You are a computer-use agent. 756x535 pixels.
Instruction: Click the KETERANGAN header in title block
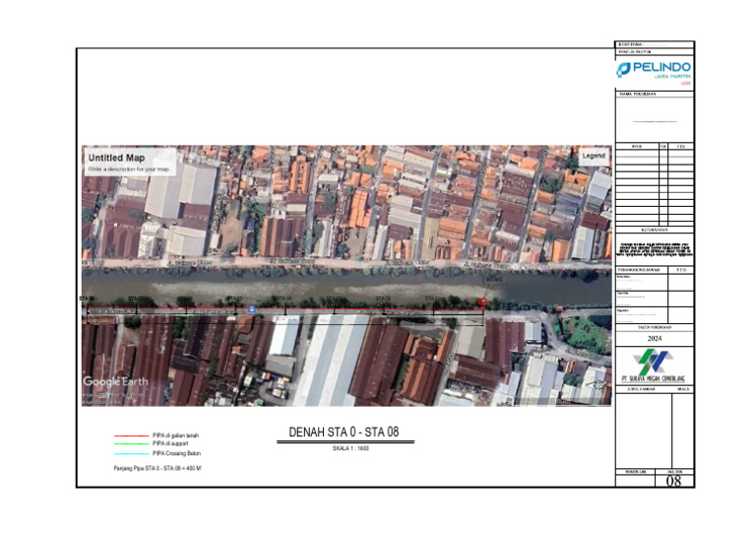click(x=654, y=229)
